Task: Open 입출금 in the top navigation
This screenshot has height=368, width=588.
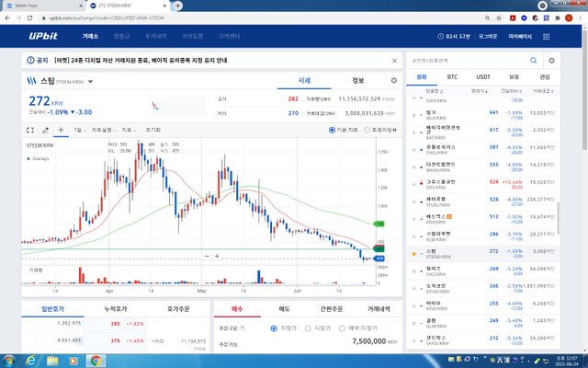Action: click(x=122, y=36)
